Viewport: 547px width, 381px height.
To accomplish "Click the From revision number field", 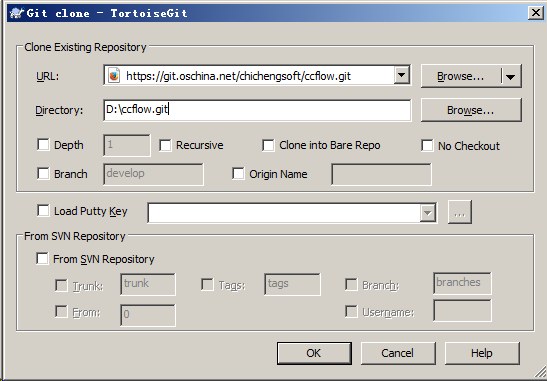I will [148, 315].
